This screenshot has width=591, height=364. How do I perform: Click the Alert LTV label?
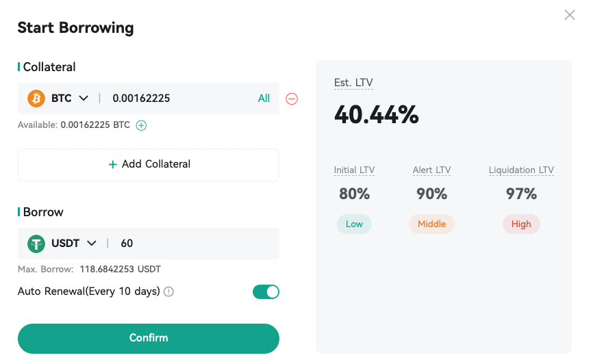coord(432,170)
